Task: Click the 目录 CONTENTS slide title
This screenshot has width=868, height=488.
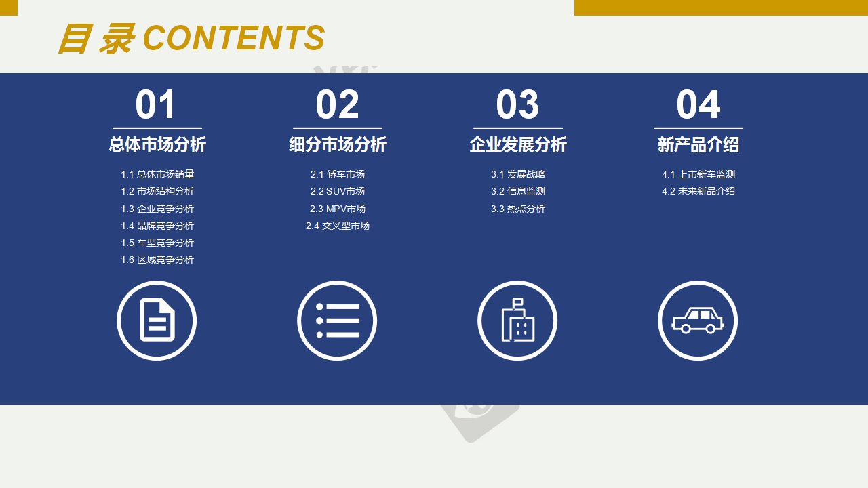Action: [191, 39]
